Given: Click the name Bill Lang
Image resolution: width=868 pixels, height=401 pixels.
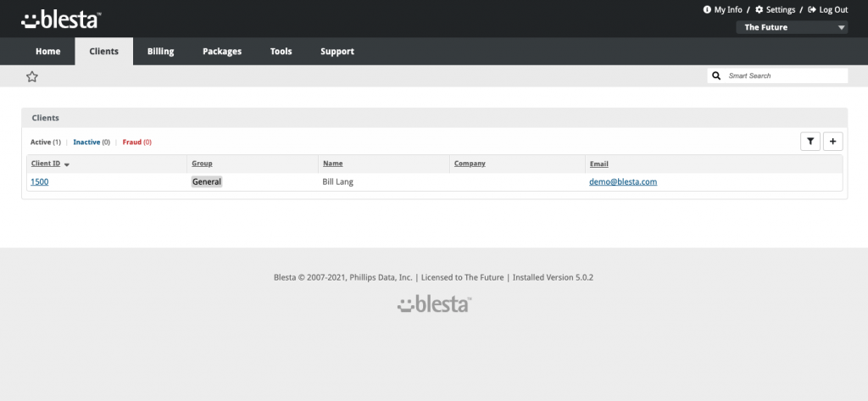Looking at the screenshot, I should click(x=337, y=181).
